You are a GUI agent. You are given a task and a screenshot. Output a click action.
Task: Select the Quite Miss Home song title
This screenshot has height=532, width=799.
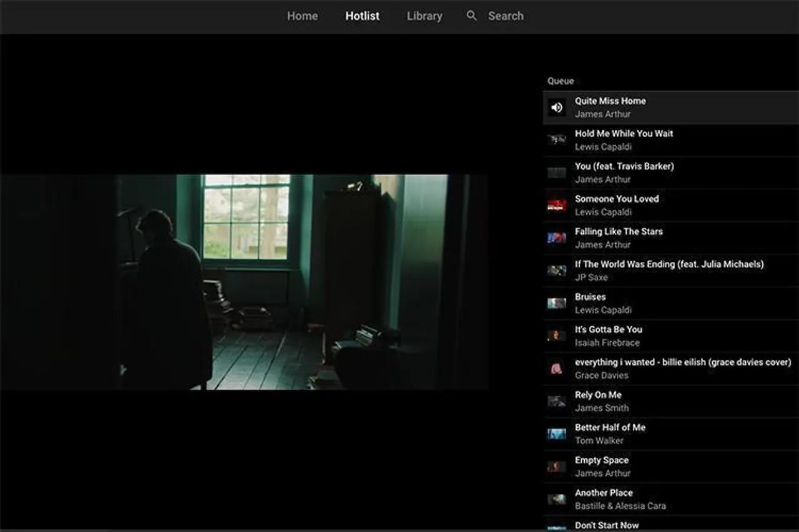(x=610, y=101)
